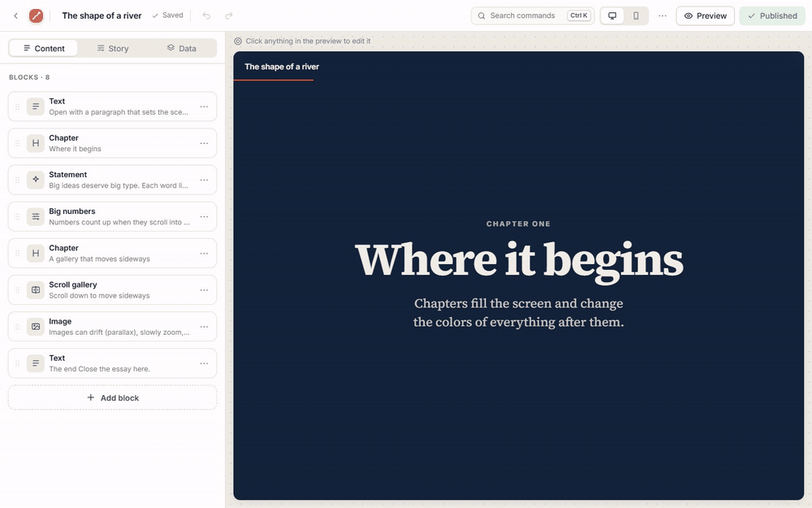Open options for the first Text block
Screen dimensions: 812x508
click(x=204, y=106)
